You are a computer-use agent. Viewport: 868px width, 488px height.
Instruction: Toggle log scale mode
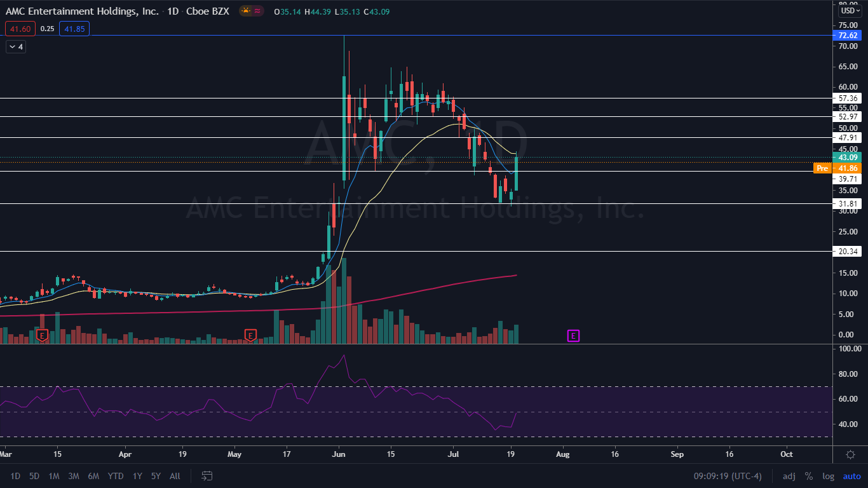pos(829,476)
